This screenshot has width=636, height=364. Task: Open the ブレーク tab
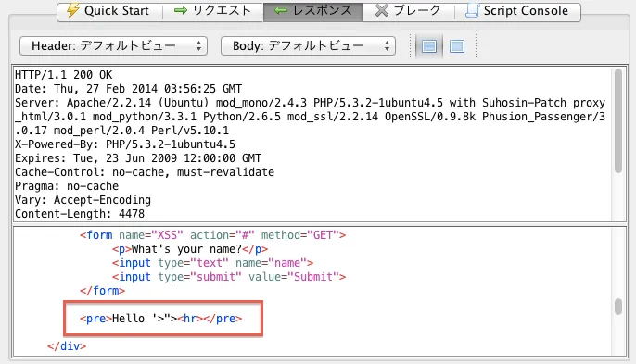pos(409,11)
